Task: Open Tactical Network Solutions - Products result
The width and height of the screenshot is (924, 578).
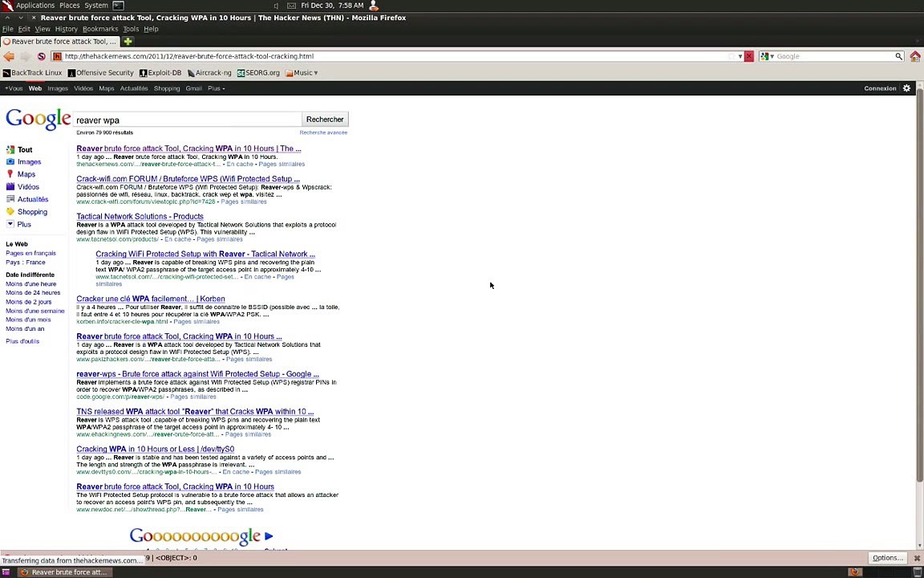Action: (140, 217)
